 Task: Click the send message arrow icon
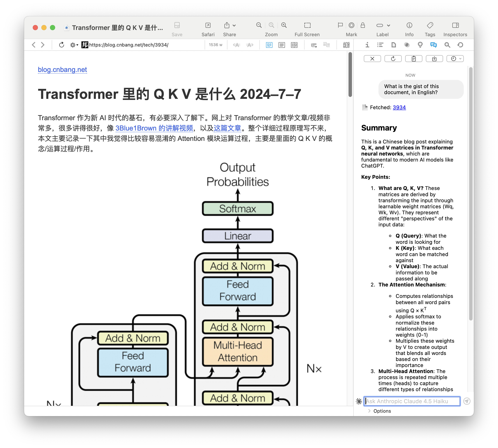pyautogui.click(x=467, y=401)
